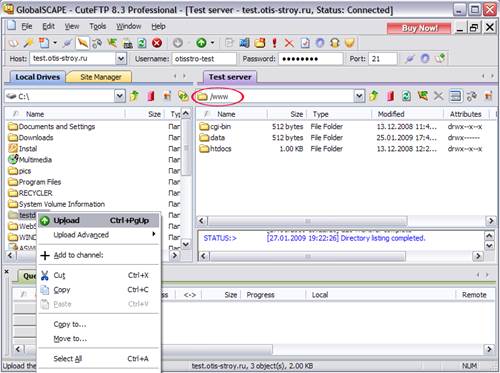Click the Port number field
The height and width of the screenshot is (373, 500).
tap(383, 59)
